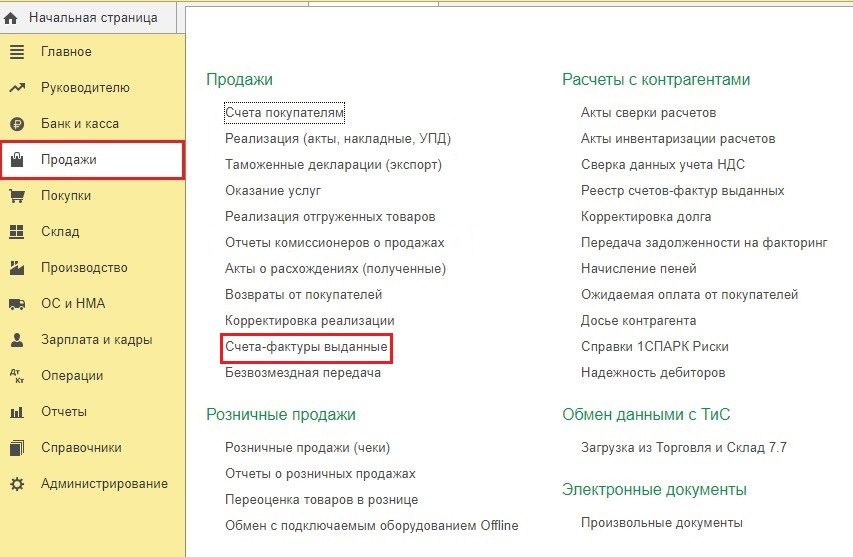Open Розничные продажи (чеки)
The width and height of the screenshot is (853, 557).
pyautogui.click(x=307, y=448)
